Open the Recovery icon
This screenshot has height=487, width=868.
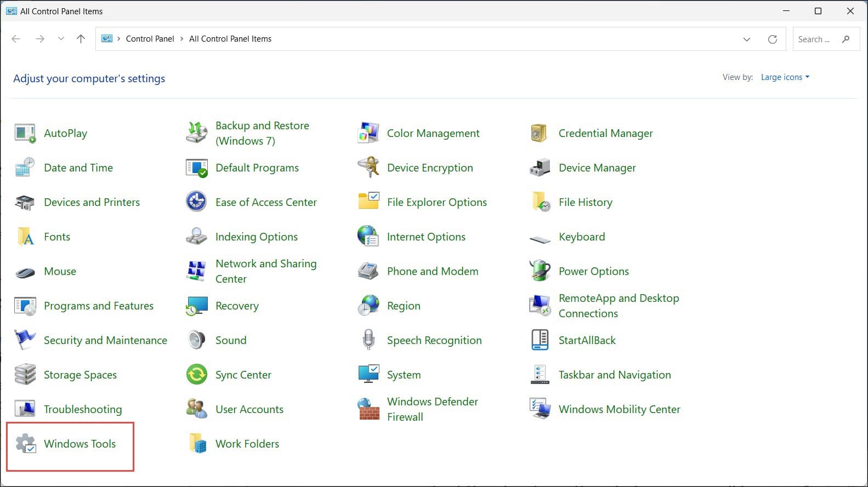click(197, 306)
